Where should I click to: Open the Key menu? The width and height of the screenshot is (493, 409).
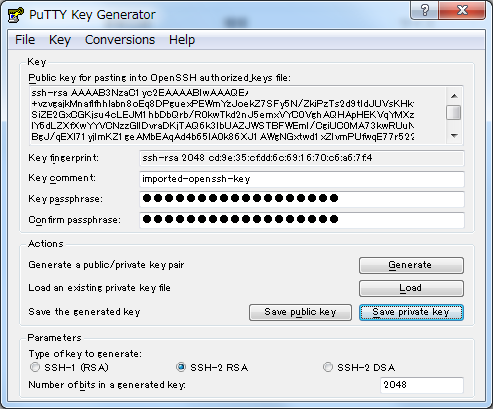pos(60,40)
